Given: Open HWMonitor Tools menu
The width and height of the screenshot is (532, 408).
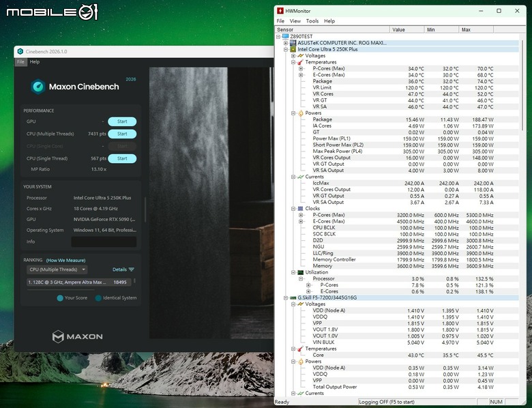Looking at the screenshot, I should pyautogui.click(x=312, y=21).
